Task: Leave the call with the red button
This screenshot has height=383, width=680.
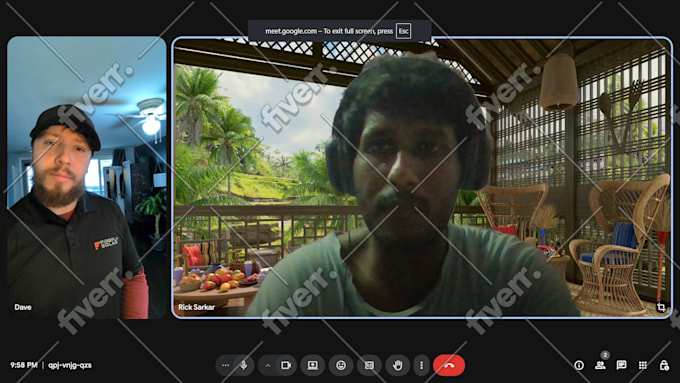Action: pos(449,365)
